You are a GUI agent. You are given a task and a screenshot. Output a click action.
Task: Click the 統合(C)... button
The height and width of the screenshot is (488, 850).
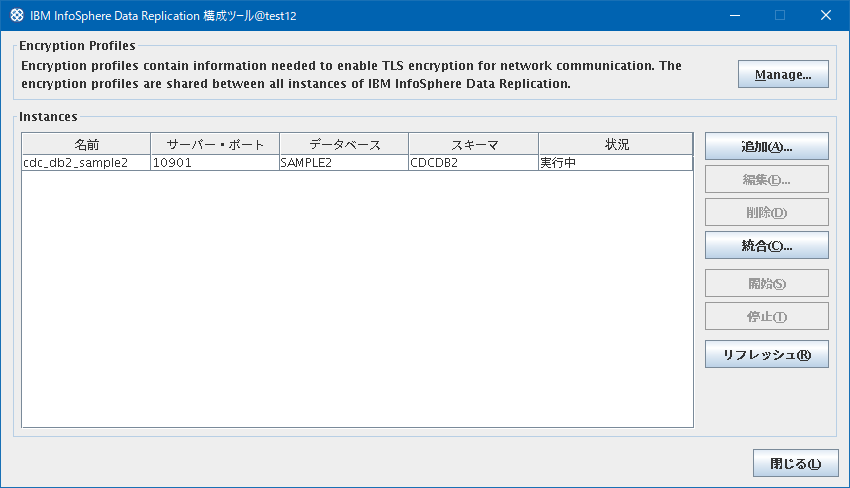(767, 245)
